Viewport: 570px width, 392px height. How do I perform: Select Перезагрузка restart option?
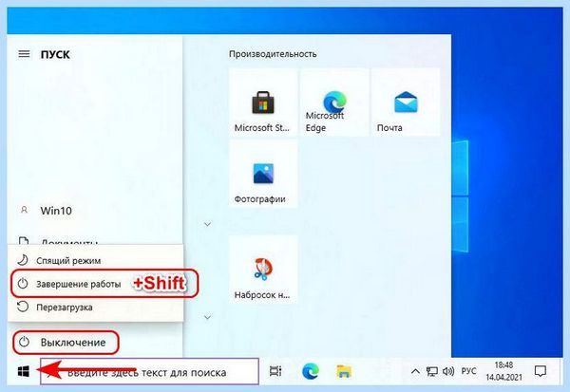[x=95, y=308]
